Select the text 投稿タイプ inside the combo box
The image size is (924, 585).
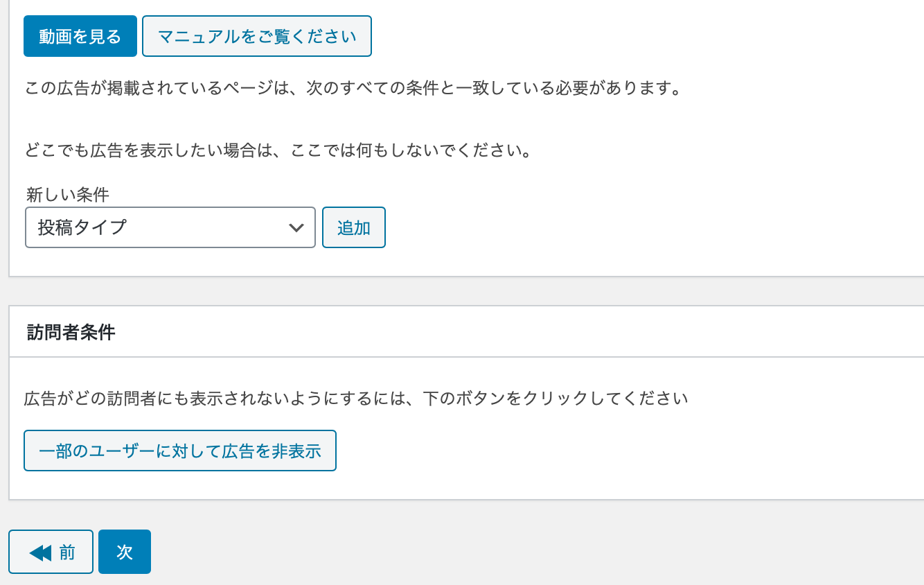pos(82,227)
